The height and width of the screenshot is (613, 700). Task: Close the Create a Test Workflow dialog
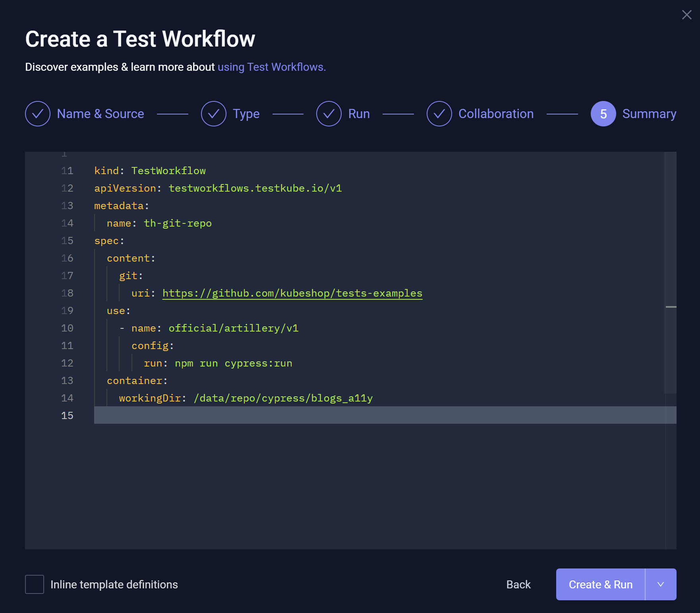click(686, 15)
